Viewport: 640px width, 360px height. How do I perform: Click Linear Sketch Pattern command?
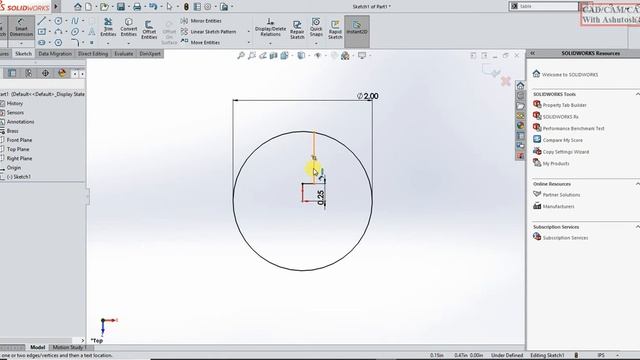click(209, 31)
